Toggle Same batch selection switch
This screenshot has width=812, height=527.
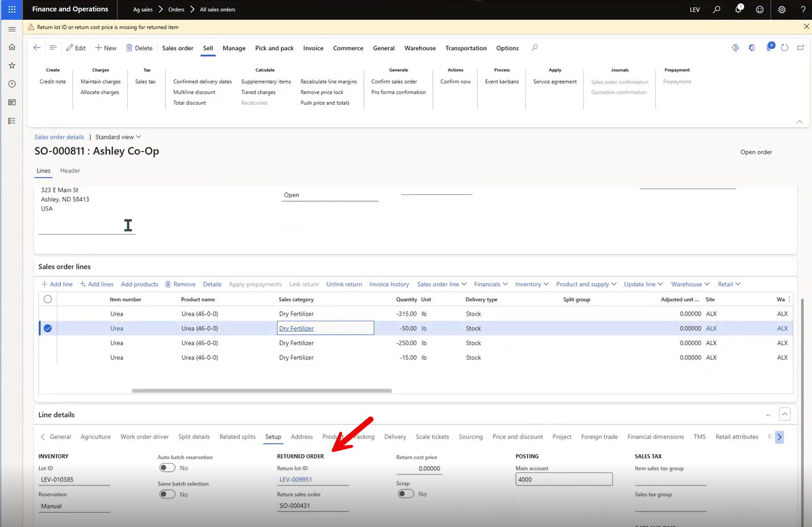click(x=167, y=495)
